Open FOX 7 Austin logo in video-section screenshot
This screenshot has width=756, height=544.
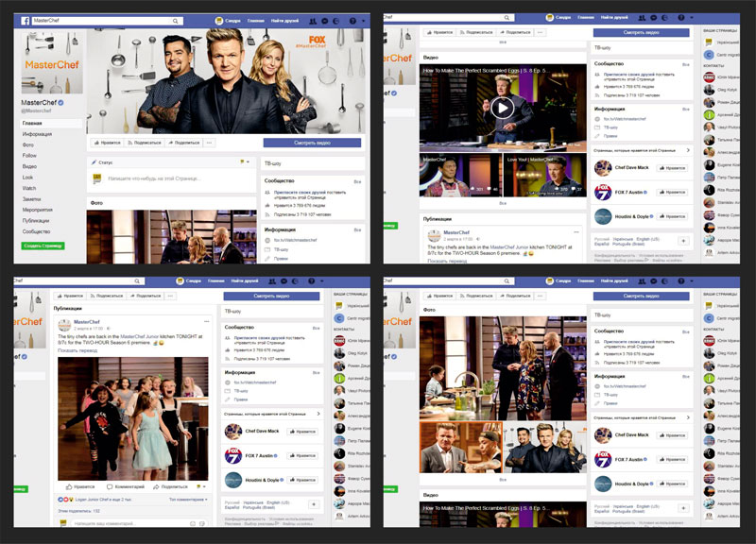point(603,192)
